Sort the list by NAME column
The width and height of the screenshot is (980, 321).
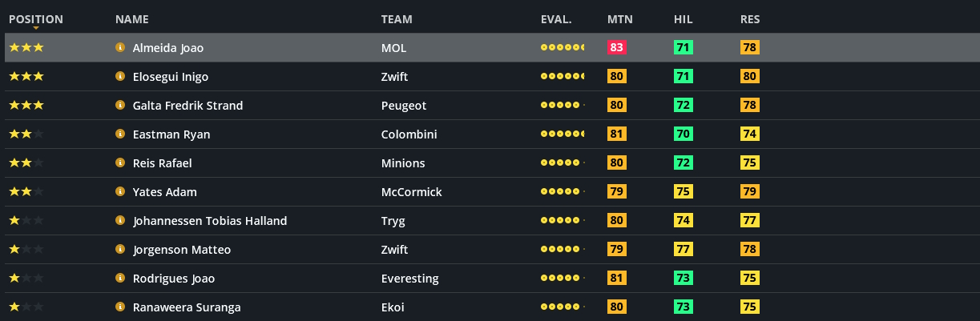pyautogui.click(x=131, y=19)
